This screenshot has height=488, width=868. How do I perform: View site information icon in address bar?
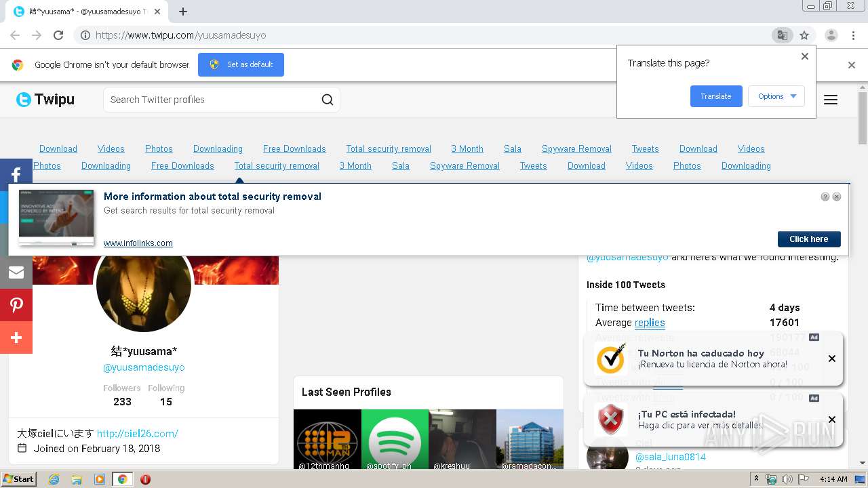[x=85, y=35]
